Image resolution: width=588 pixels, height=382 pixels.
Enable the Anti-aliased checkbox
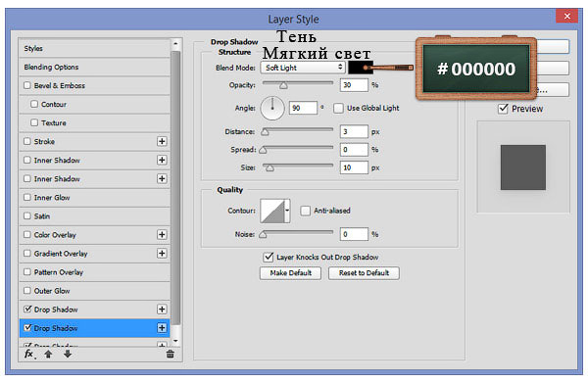305,211
